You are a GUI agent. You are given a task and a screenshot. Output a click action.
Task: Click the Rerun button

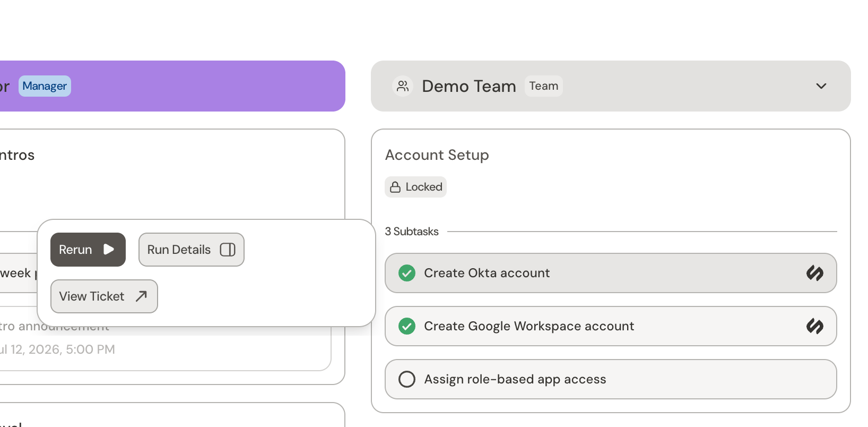88,250
